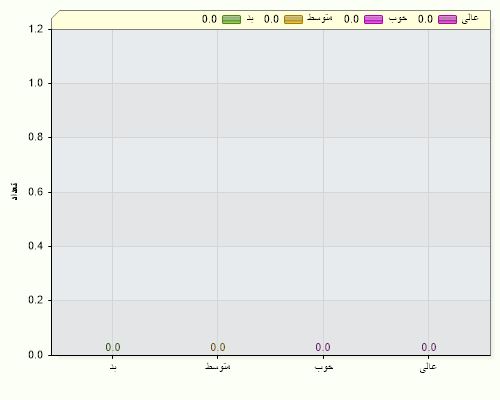Select the عالی legend label
This screenshot has height=400, width=500.
coord(470,18)
